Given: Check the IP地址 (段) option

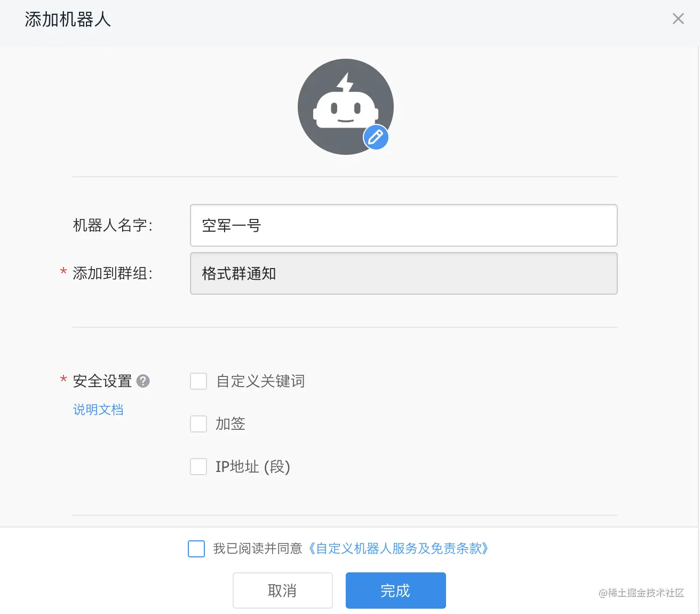Looking at the screenshot, I should (x=198, y=467).
